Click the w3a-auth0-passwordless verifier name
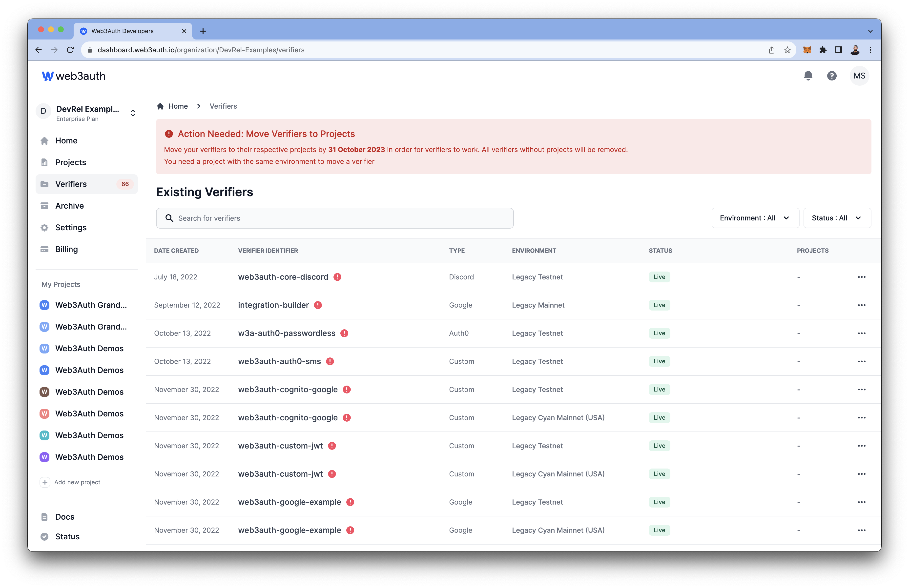The height and width of the screenshot is (588, 909). coord(287,333)
